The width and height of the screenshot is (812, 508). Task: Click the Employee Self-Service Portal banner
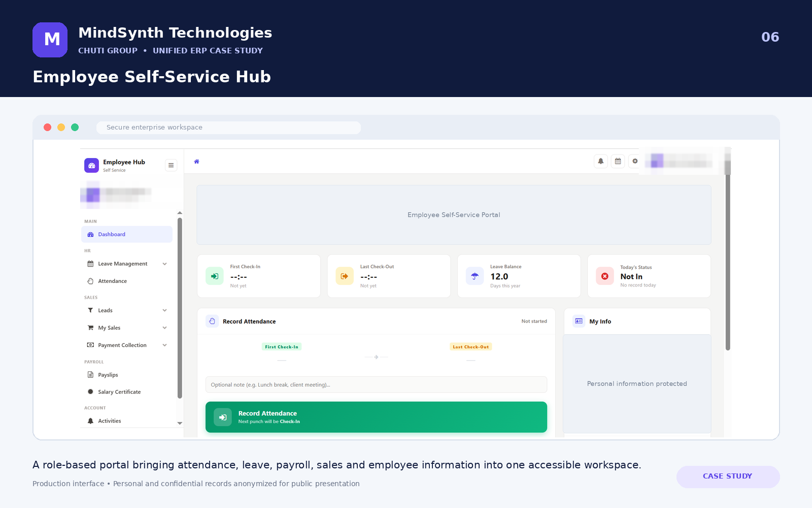coord(454,215)
